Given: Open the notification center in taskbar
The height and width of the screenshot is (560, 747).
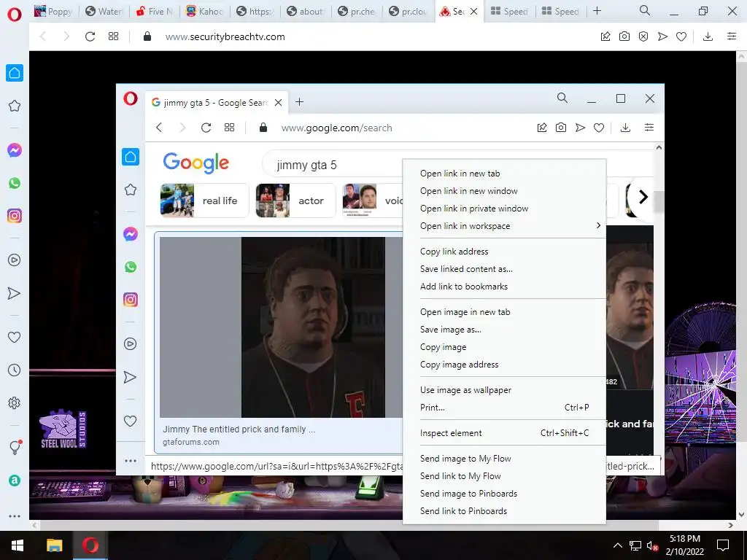Looking at the screenshot, I should point(723,545).
